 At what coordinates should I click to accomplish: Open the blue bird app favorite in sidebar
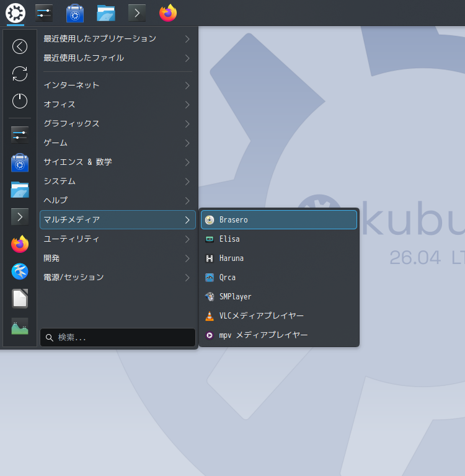[x=20, y=271]
